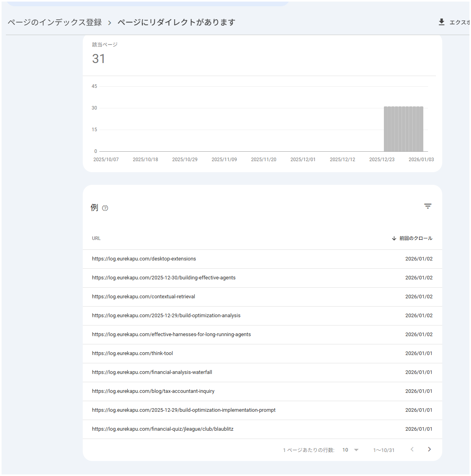Image resolution: width=471 pixels, height=476 pixels.
Task: Click the previous page chevron in pagination
Action: click(x=412, y=449)
